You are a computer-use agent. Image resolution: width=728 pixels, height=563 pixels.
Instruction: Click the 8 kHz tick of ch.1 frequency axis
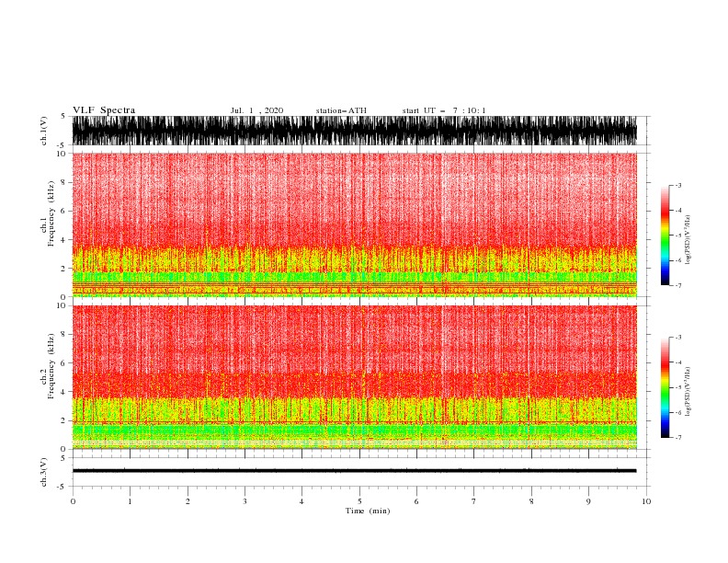(x=64, y=182)
